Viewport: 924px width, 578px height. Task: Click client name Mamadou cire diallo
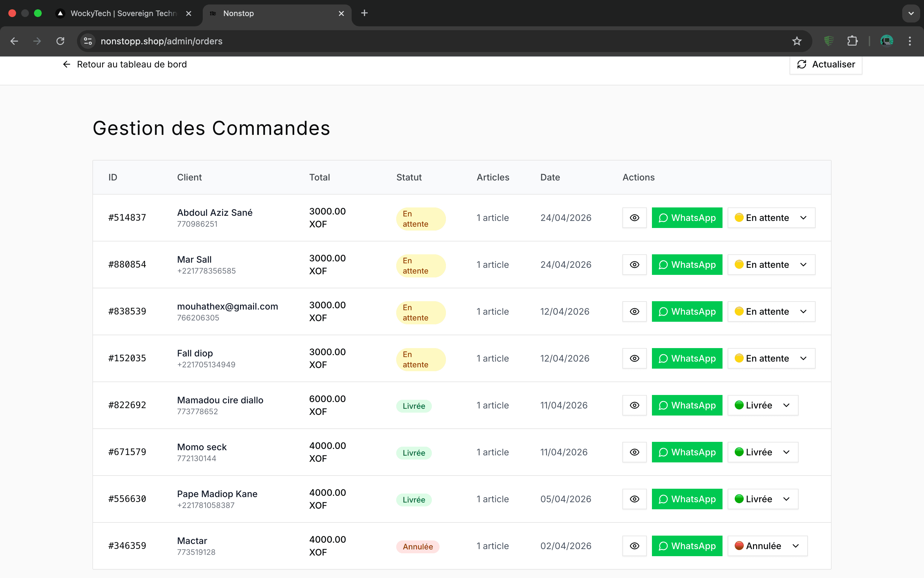pyautogui.click(x=220, y=400)
